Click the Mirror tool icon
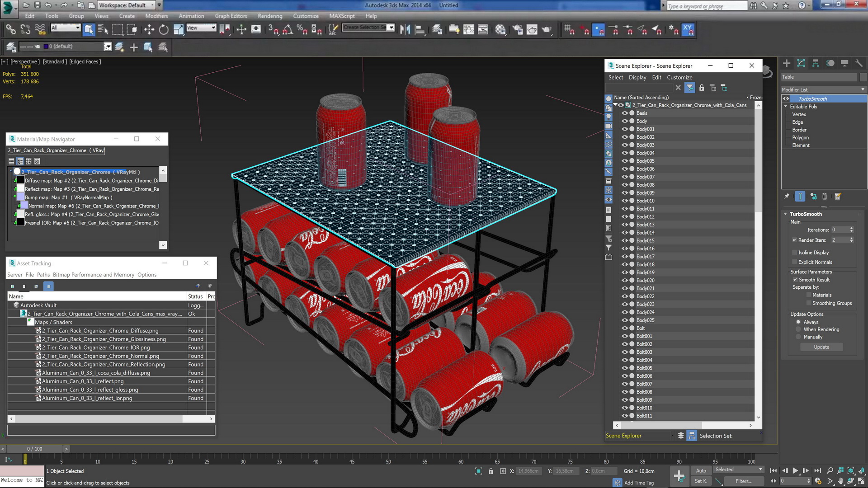The width and height of the screenshot is (868, 488). 405,30
